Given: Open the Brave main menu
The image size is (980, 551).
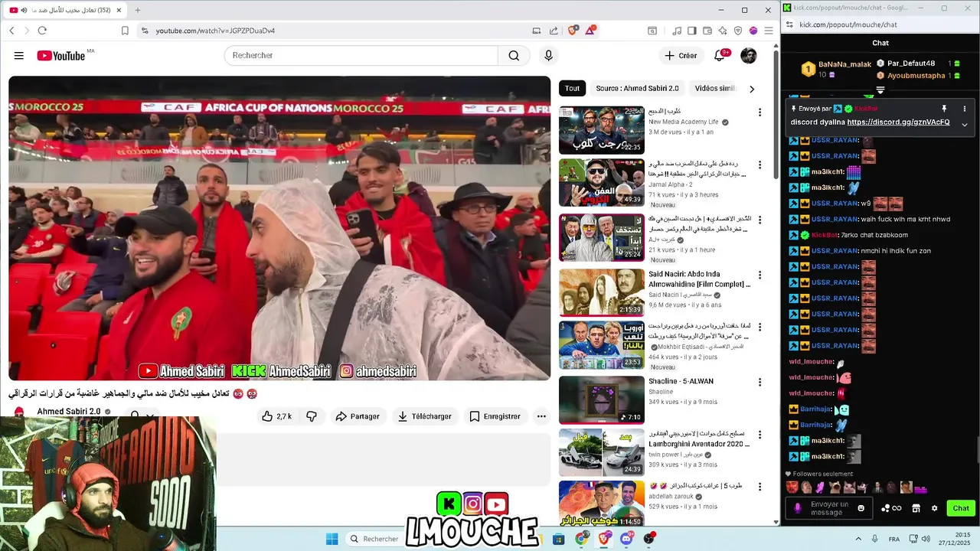Looking at the screenshot, I should [769, 31].
